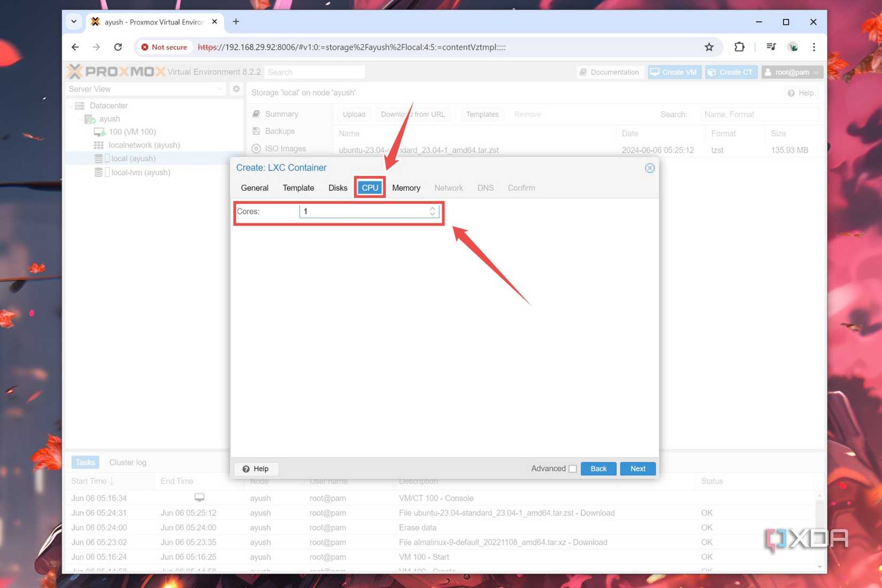The width and height of the screenshot is (882, 588).
Task: Open the ISO Images section
Action: point(284,149)
